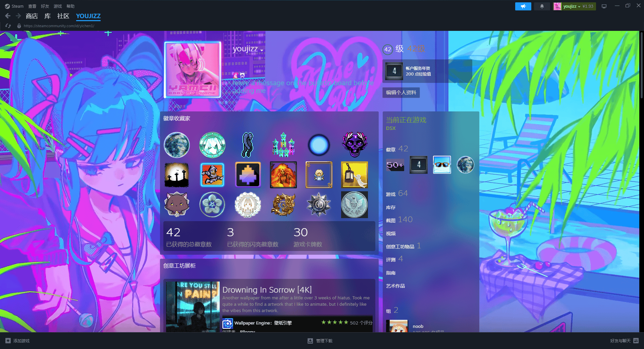
Task: Open the 徽章 42 link
Action: point(397,149)
